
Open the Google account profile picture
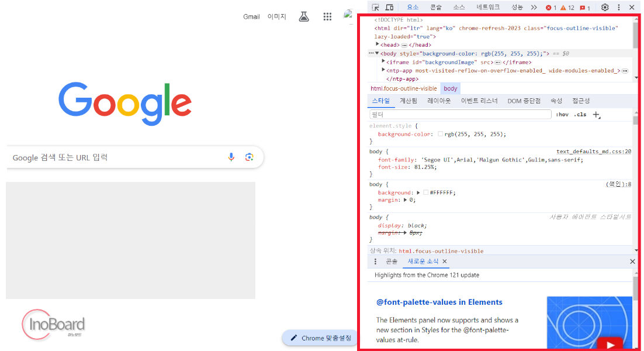click(348, 15)
